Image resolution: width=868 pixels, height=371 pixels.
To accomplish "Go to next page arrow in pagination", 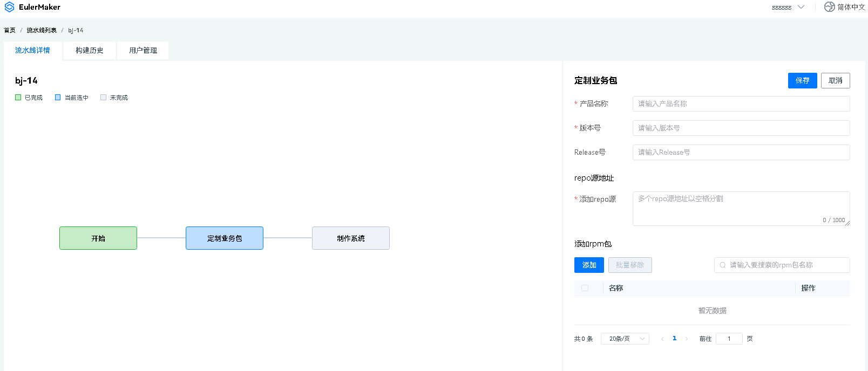I will click(686, 339).
